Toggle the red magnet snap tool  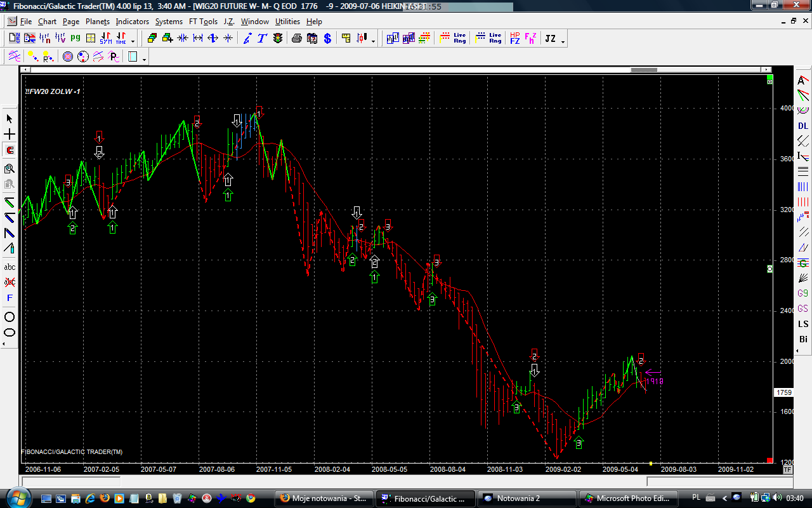(x=10, y=150)
